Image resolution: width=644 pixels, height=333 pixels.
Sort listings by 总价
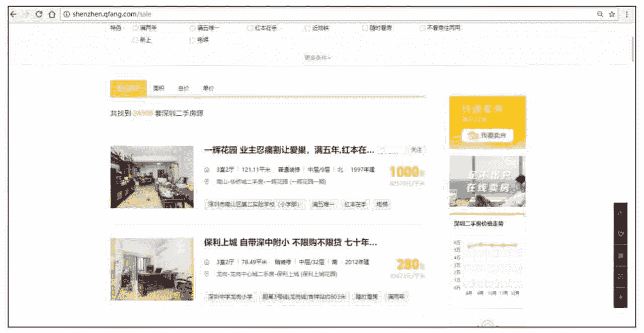coord(184,89)
